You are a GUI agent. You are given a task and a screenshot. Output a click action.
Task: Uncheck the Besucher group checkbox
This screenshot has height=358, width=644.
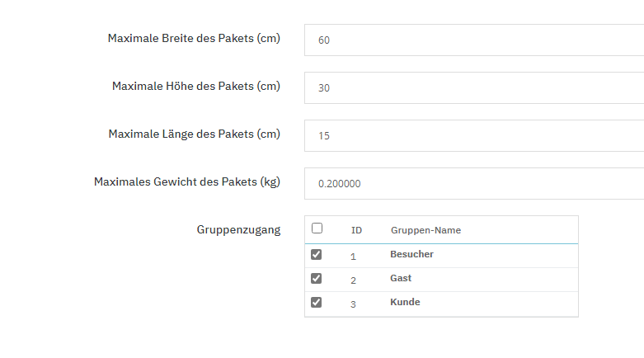316,255
